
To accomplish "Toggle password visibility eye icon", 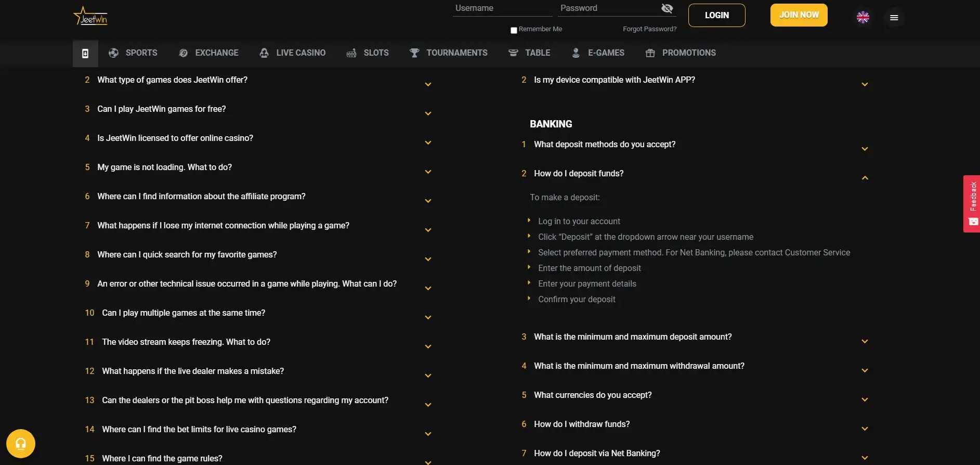I will [667, 8].
